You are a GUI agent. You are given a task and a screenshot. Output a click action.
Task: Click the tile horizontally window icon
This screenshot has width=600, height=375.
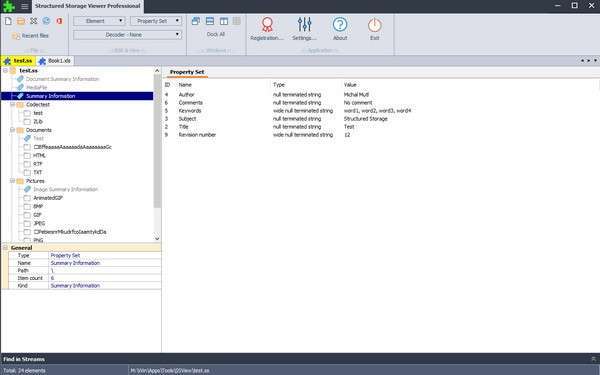coord(210,21)
